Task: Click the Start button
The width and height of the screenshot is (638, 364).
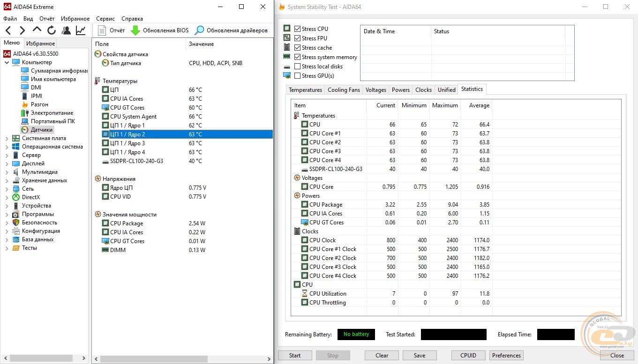Action: coord(295,356)
